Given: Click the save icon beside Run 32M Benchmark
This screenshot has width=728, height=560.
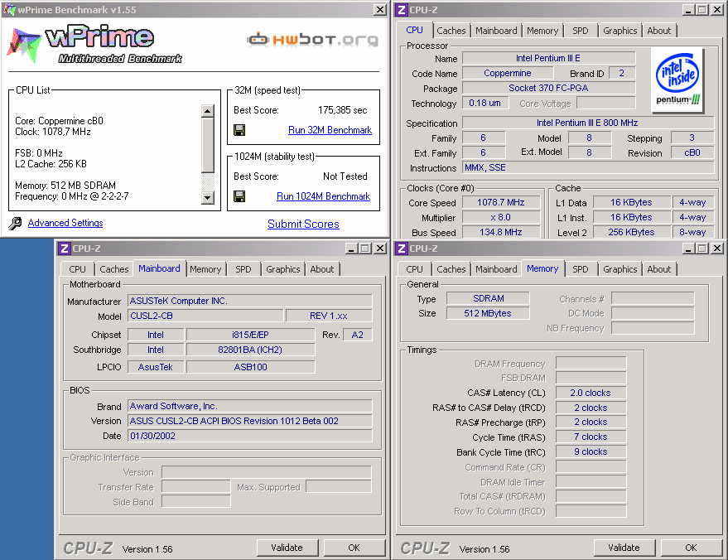Looking at the screenshot, I should pyautogui.click(x=239, y=130).
